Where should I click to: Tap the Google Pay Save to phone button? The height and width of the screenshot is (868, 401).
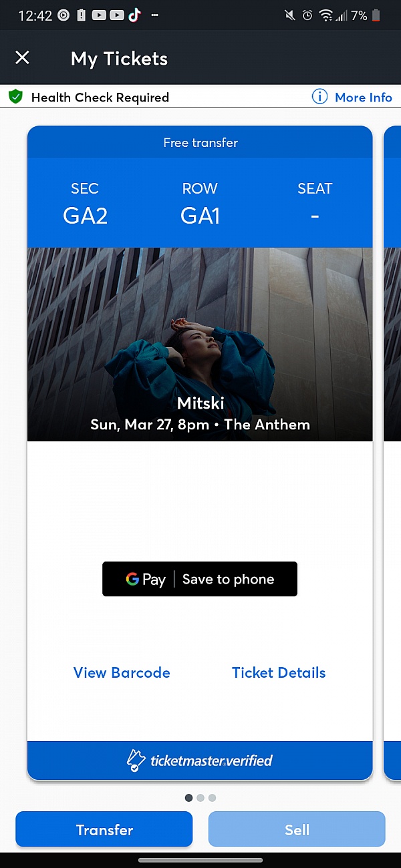[199, 579]
